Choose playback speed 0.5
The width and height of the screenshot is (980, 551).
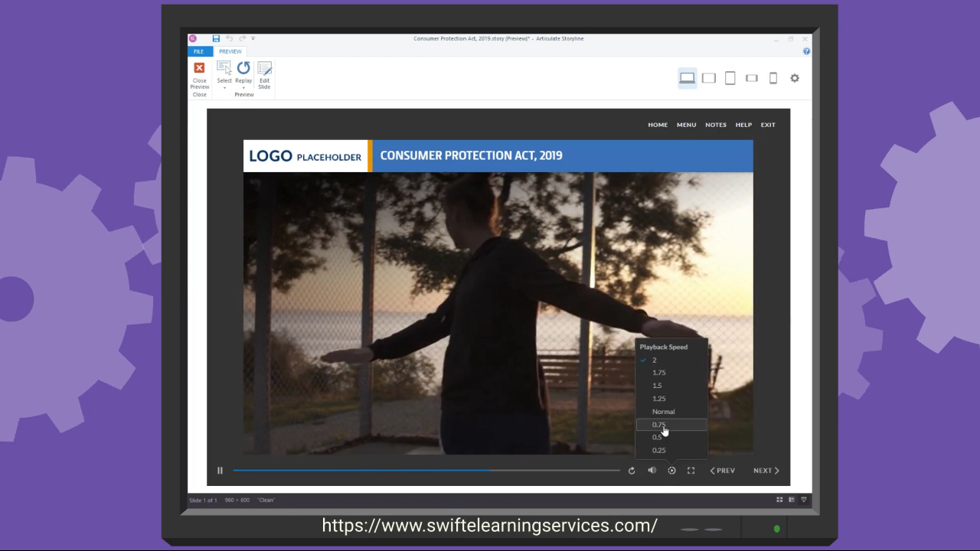tap(672, 437)
